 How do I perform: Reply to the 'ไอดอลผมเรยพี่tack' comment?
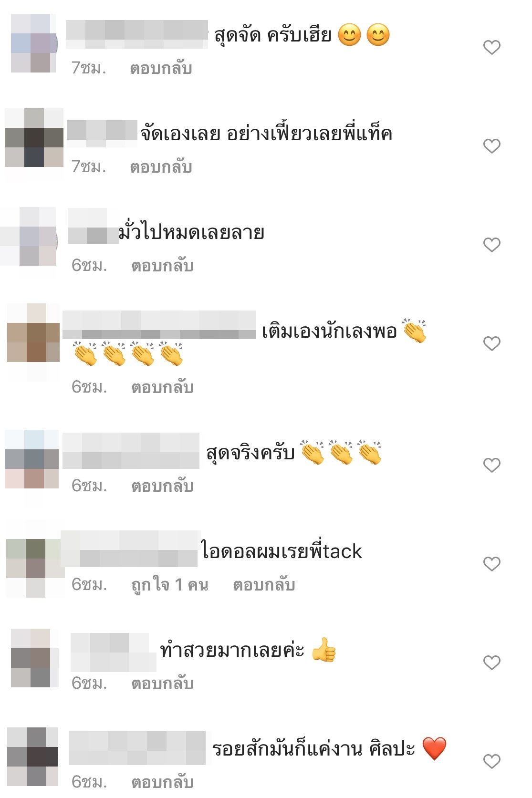coord(264,585)
